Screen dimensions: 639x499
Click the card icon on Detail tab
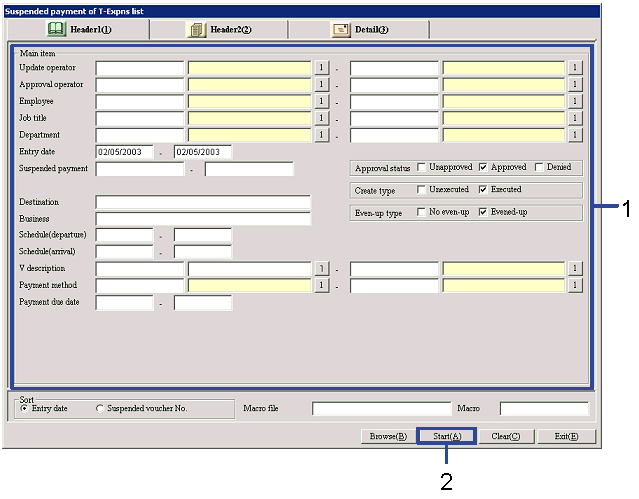click(340, 29)
